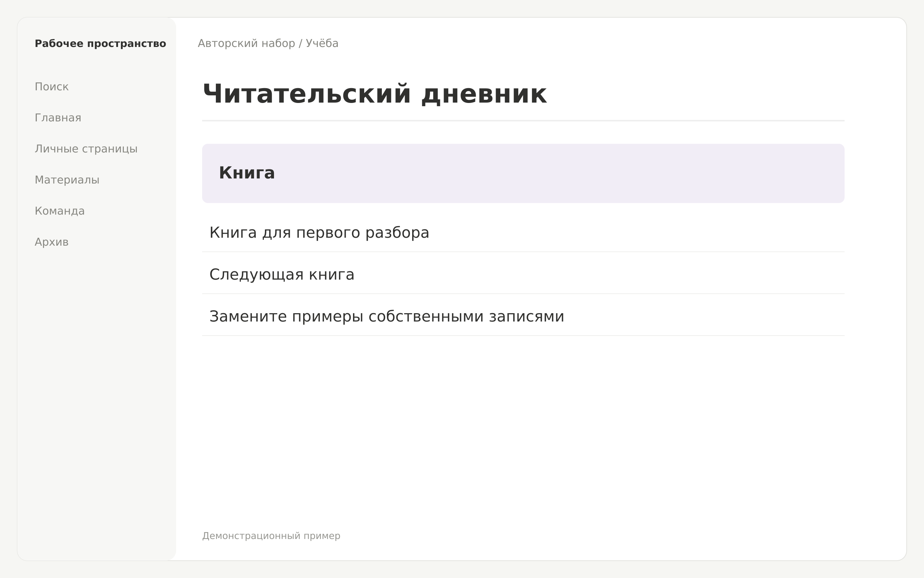Click the Демонстрационный пример footer text
The image size is (924, 578).
(x=271, y=536)
